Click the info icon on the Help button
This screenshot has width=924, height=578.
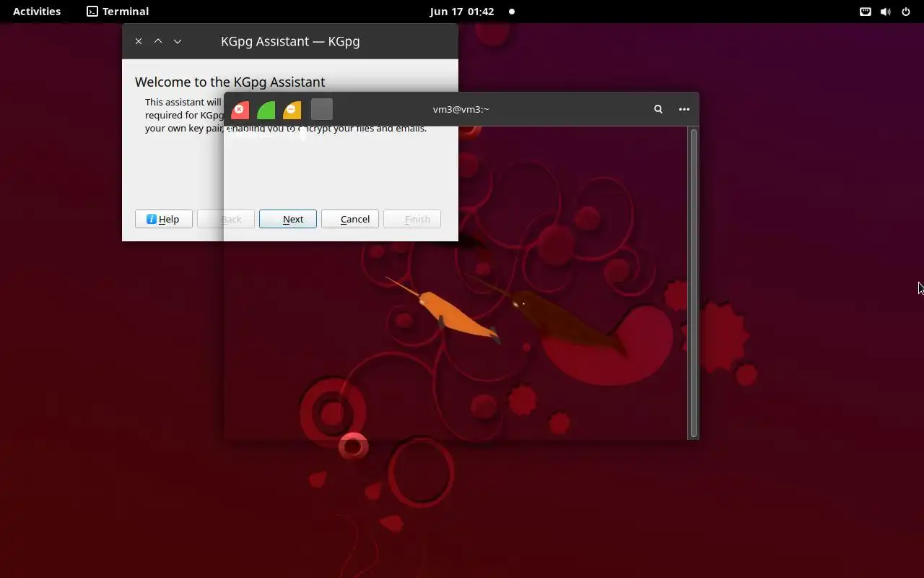(x=152, y=219)
